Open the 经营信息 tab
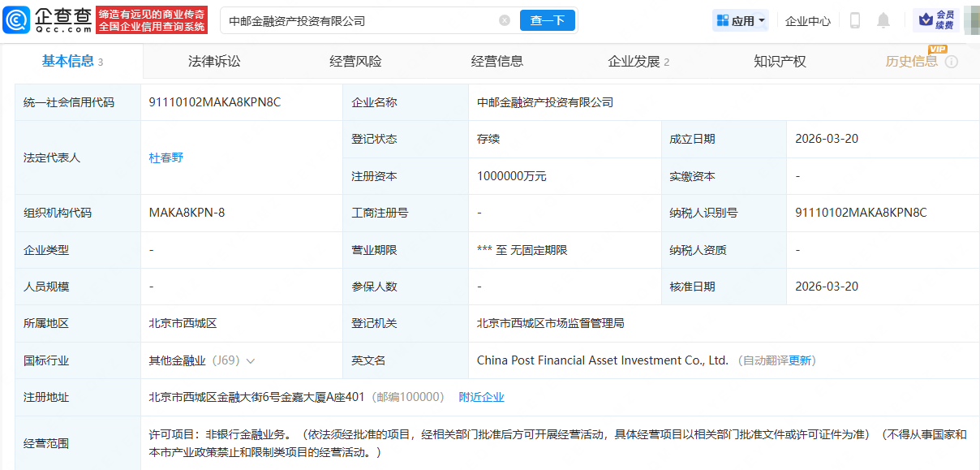Image resolution: width=980 pixels, height=470 pixels. coord(496,61)
